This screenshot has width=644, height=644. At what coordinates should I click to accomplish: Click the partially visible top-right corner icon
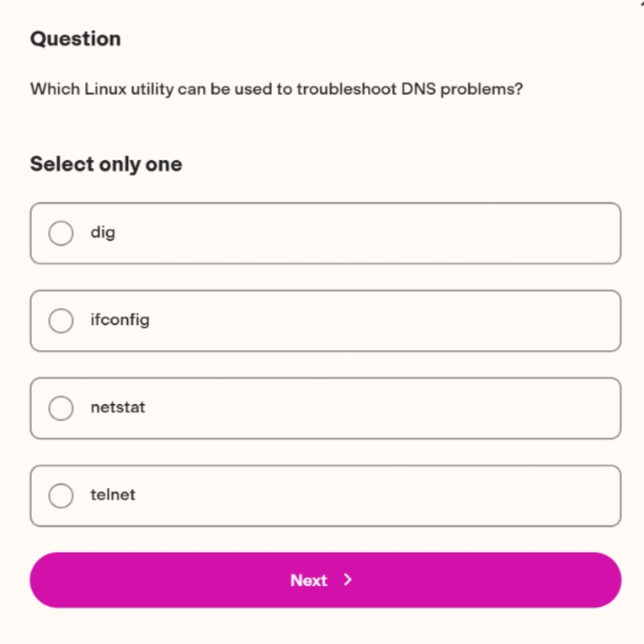tap(641, 2)
